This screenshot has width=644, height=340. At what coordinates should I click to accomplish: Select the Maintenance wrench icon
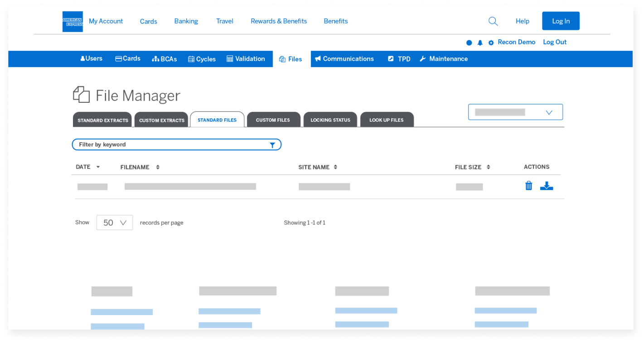(422, 58)
